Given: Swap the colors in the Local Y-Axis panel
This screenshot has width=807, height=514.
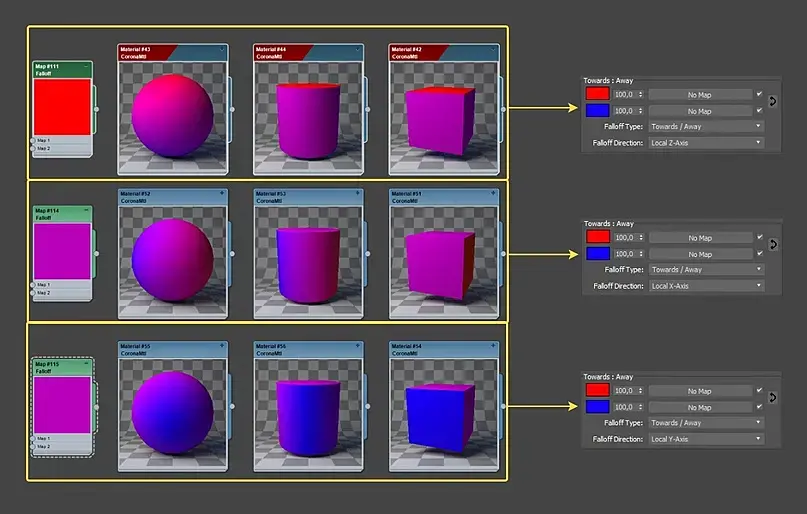Looking at the screenshot, I should click(x=773, y=397).
